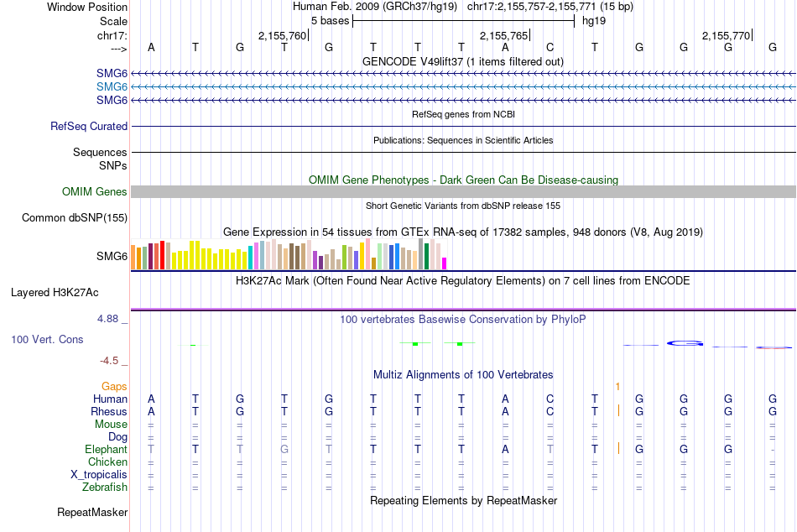Open 'Publications: Sequences in Scientific Articles' title
Image resolution: width=797 pixels, height=532 pixels.
point(463,140)
